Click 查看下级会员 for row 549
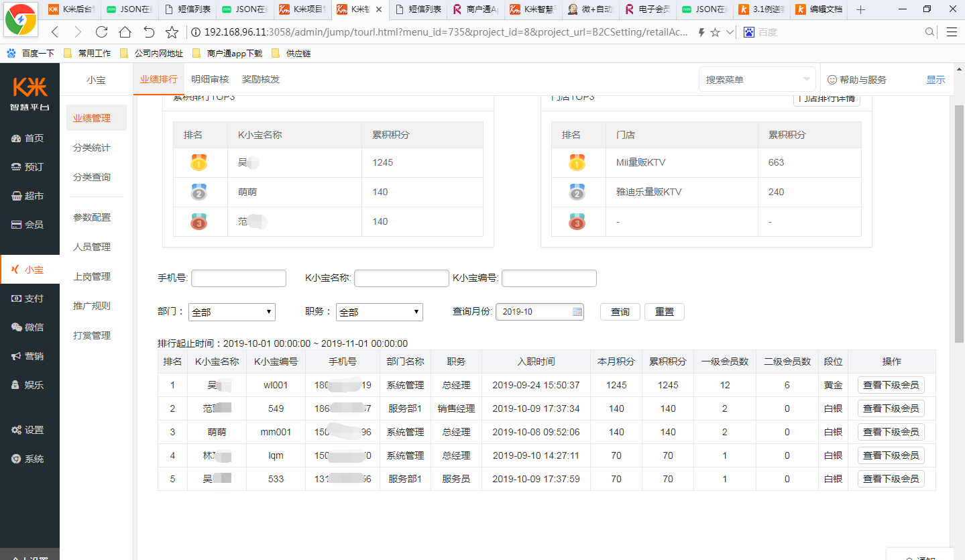965x560 pixels. (x=891, y=408)
